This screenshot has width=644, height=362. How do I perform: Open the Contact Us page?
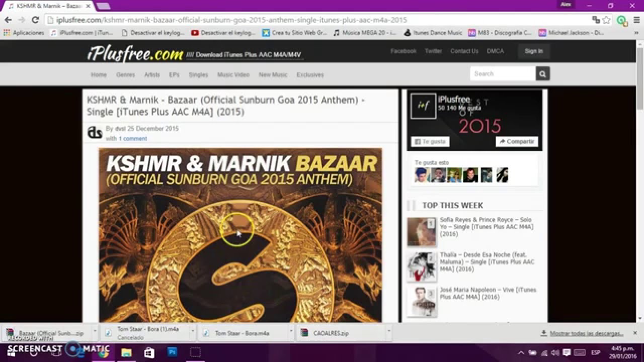point(464,51)
